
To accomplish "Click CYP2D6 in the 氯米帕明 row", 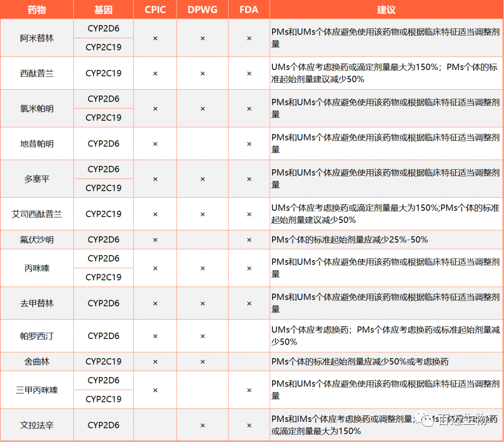I will click(x=104, y=99).
